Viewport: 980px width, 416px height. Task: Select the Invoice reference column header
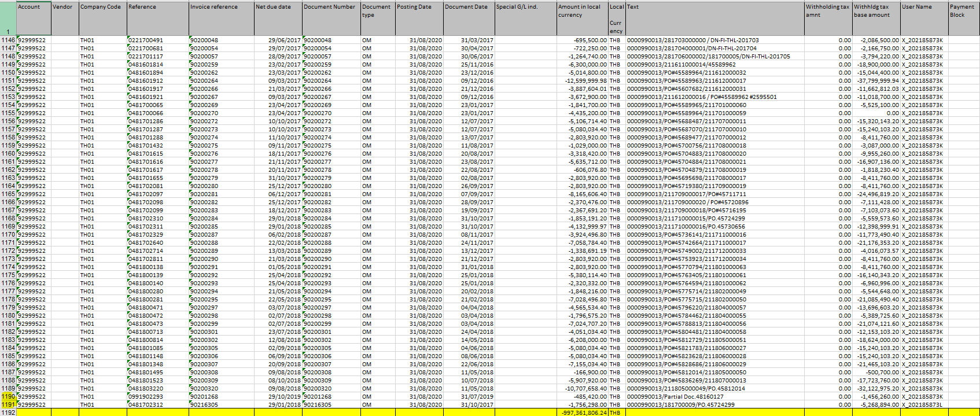(x=222, y=19)
